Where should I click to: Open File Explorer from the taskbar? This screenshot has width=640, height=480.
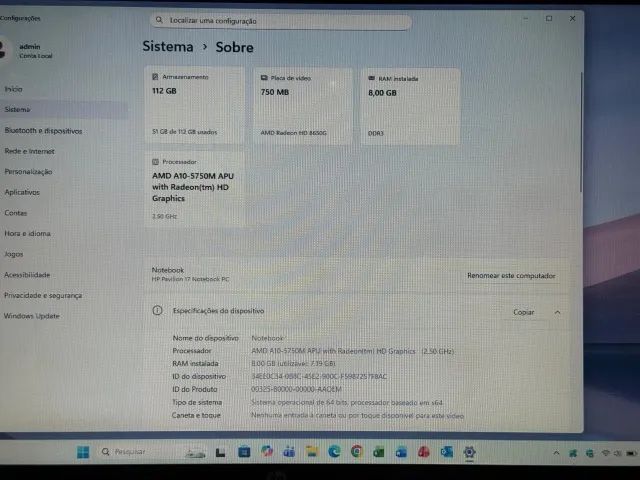[x=312, y=452]
